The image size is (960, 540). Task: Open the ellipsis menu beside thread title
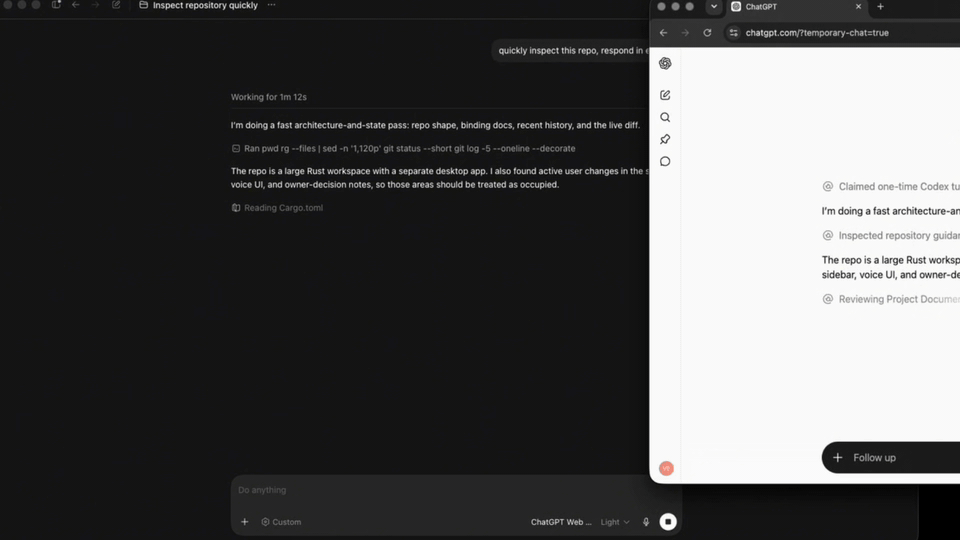coord(271,5)
